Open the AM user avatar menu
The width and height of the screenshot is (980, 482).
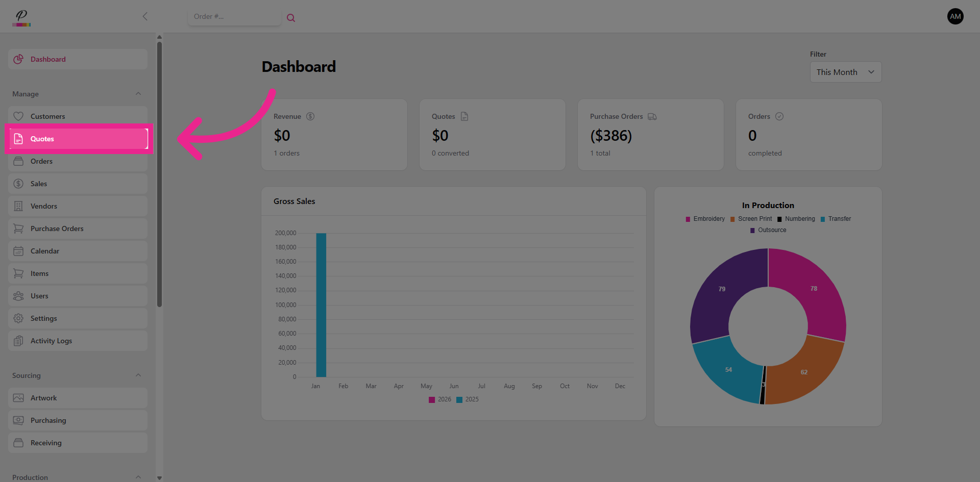coord(955,16)
